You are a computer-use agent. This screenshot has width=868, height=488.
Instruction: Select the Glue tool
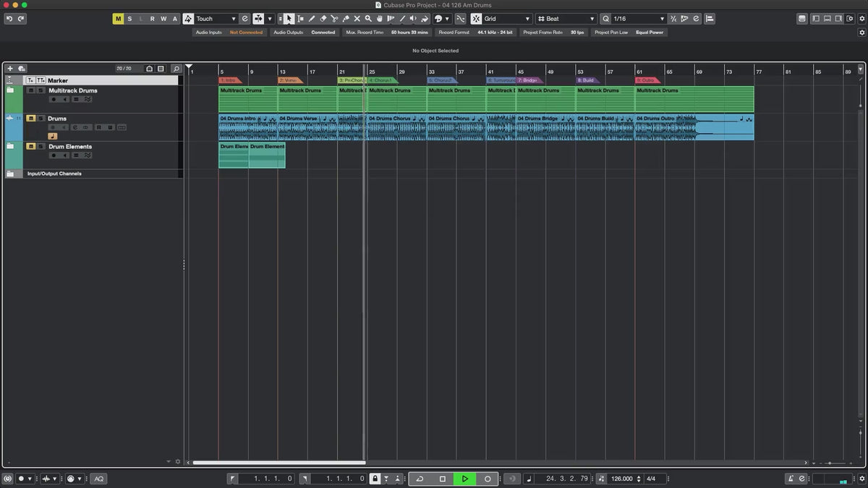coord(346,19)
